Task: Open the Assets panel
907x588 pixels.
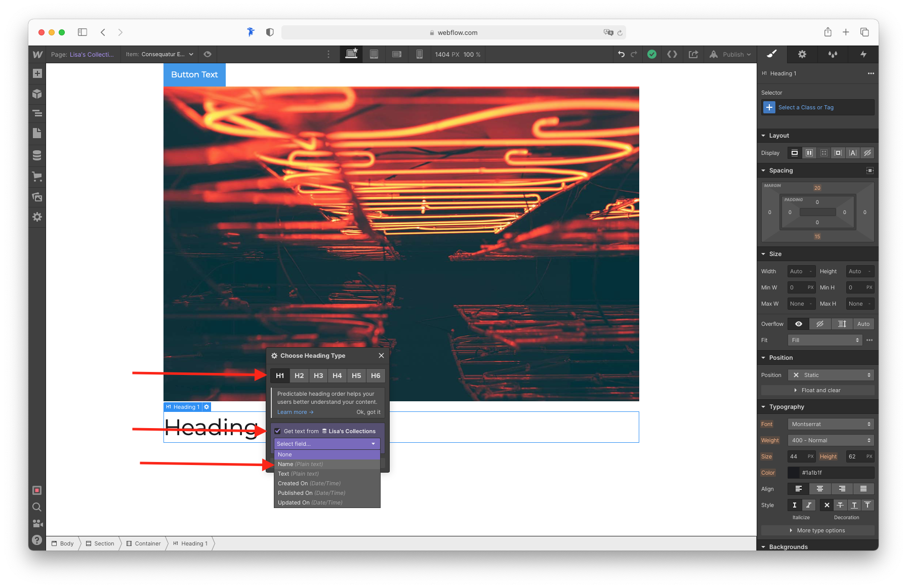Action: (x=37, y=197)
